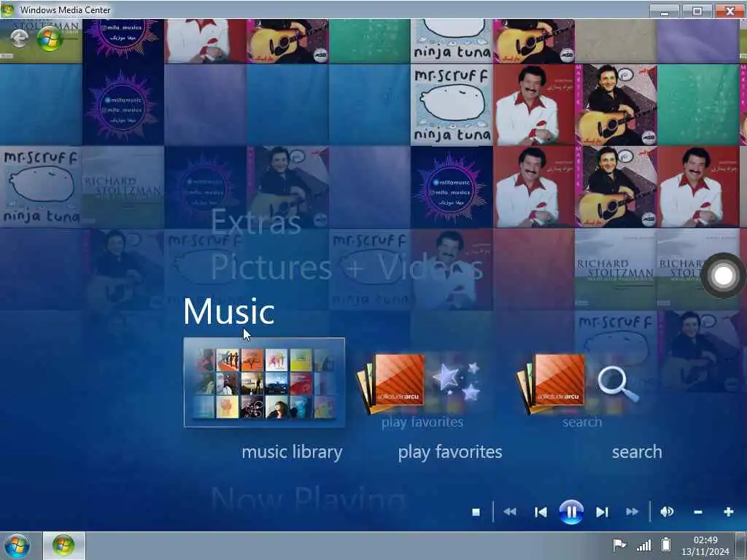Skip to the next track
Viewport: 747px width, 560px height.
(602, 512)
